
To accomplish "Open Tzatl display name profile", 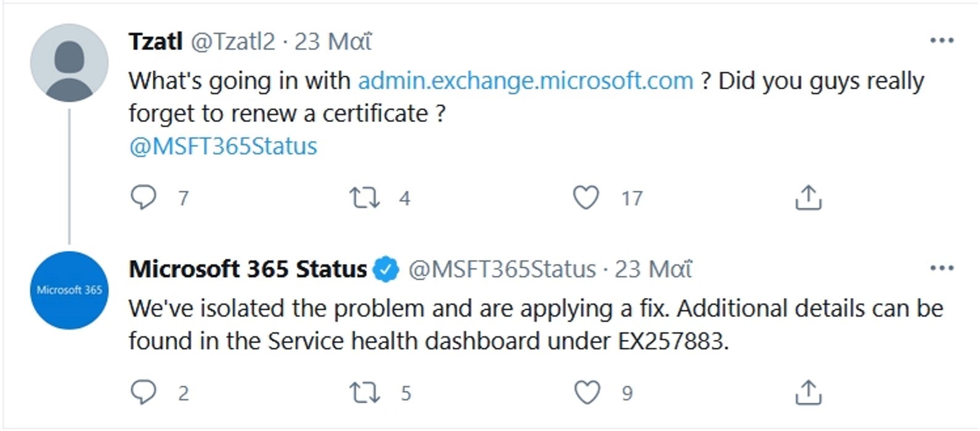I will click(156, 41).
